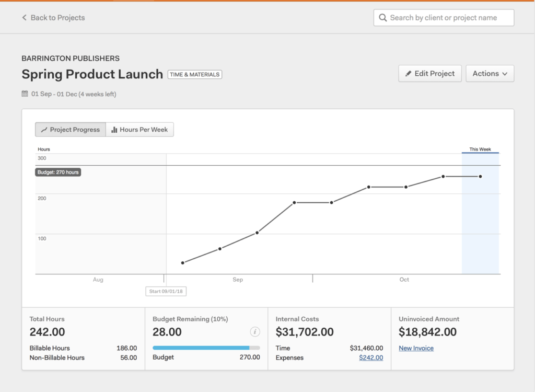535x392 pixels.
Task: Click the 01 Sep - 01 Dec date range
Action: [74, 94]
